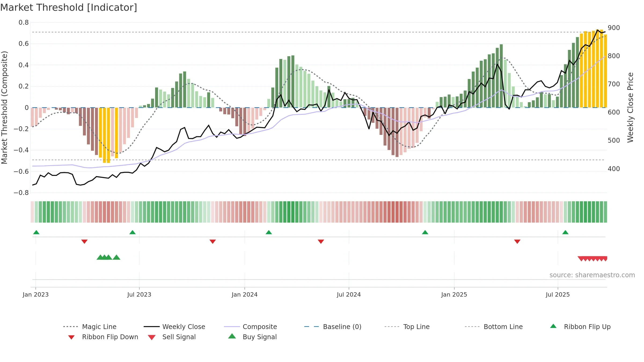
Task: Click the flip-up triangle after Jul 2025
Action: [x=565, y=232]
